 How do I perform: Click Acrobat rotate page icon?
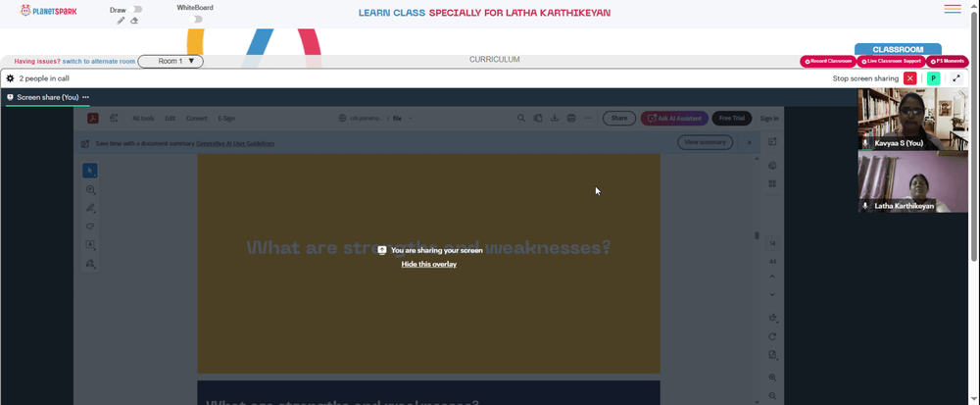pos(772,336)
